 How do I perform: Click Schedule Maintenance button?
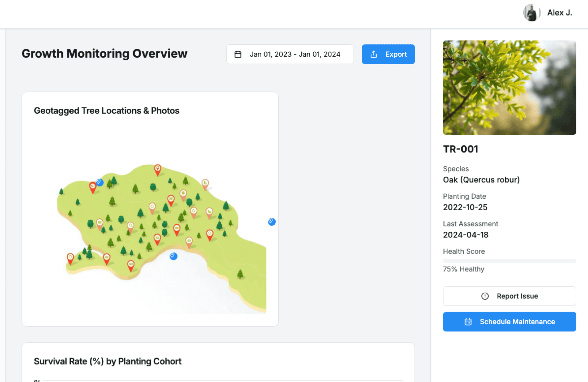[x=509, y=322]
